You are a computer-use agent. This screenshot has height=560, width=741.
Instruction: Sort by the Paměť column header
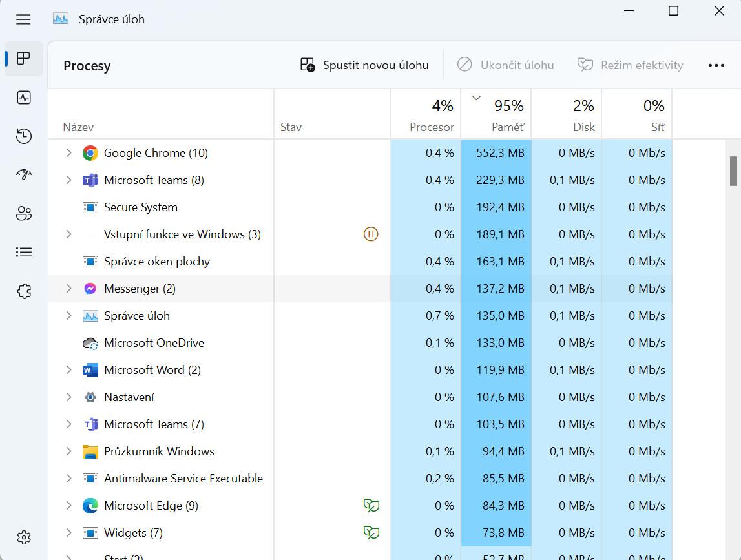[x=496, y=114]
